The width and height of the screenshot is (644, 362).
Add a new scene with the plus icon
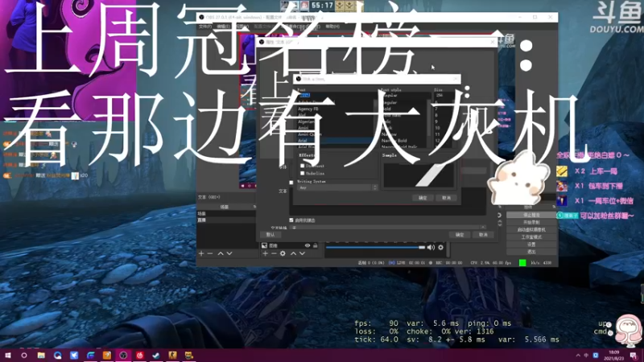coord(201,253)
